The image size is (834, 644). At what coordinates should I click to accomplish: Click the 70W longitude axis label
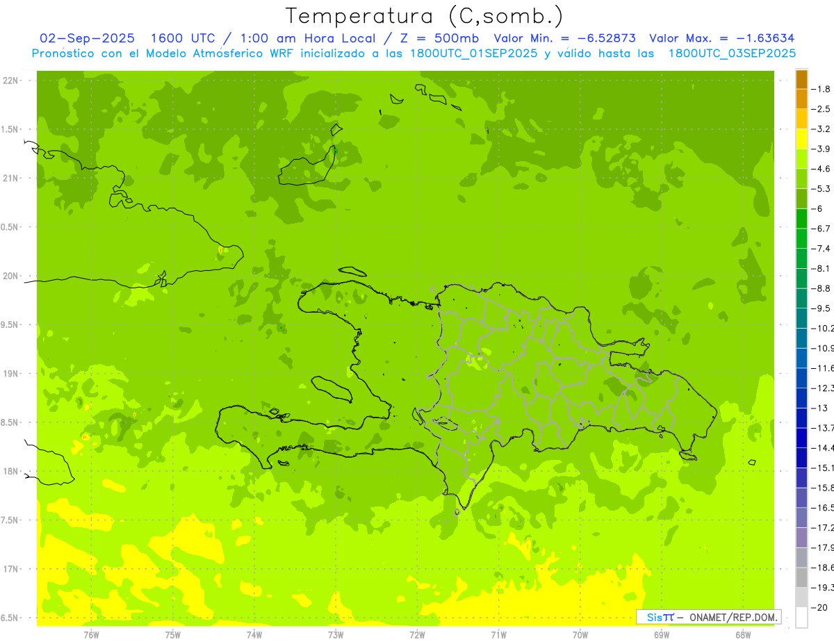click(x=580, y=634)
